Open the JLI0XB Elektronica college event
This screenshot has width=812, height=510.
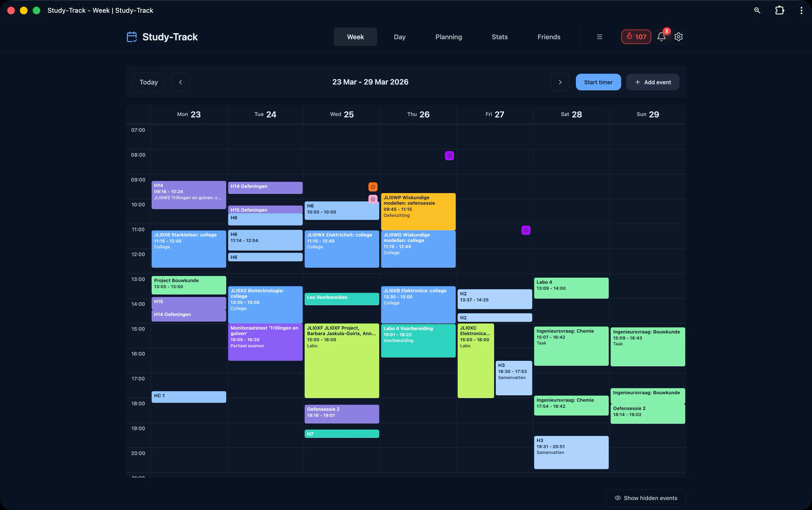coord(418,304)
